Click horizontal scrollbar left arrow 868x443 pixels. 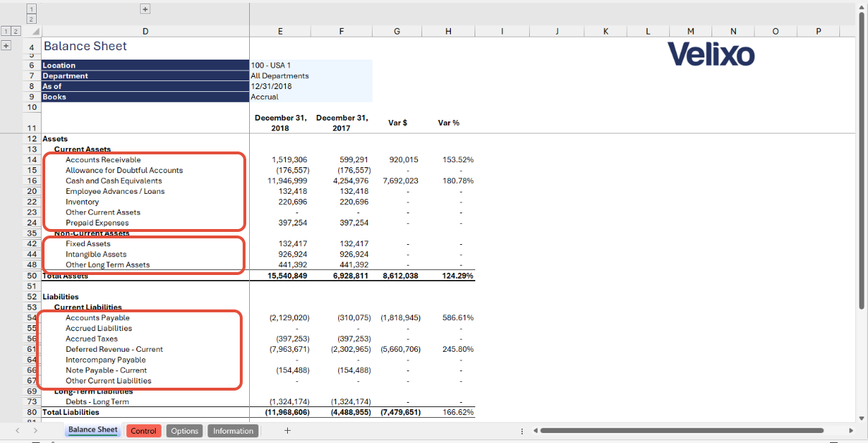click(x=535, y=431)
